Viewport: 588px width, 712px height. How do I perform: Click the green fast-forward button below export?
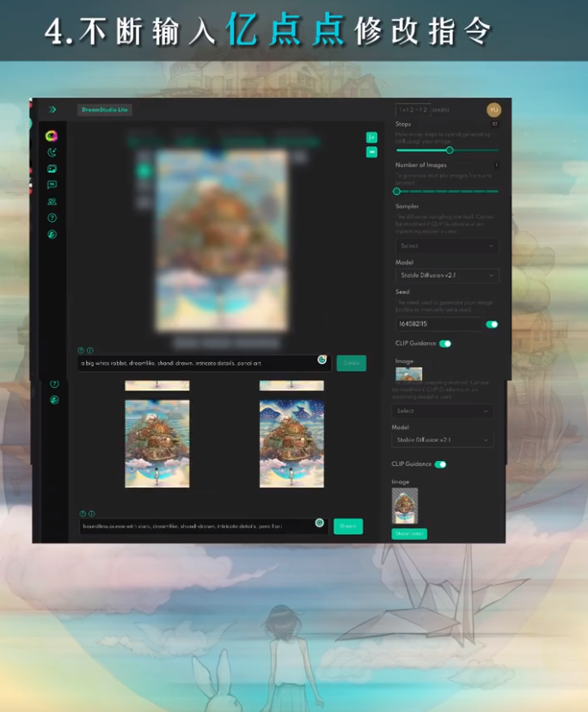pos(371,152)
